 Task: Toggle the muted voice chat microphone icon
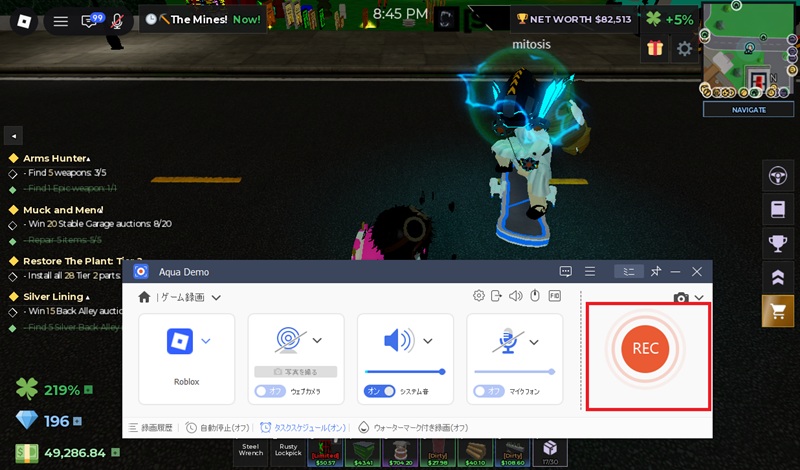(x=117, y=21)
